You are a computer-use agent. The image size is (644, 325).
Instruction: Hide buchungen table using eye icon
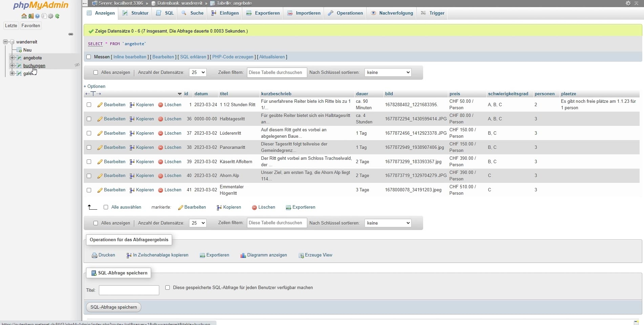tap(77, 65)
